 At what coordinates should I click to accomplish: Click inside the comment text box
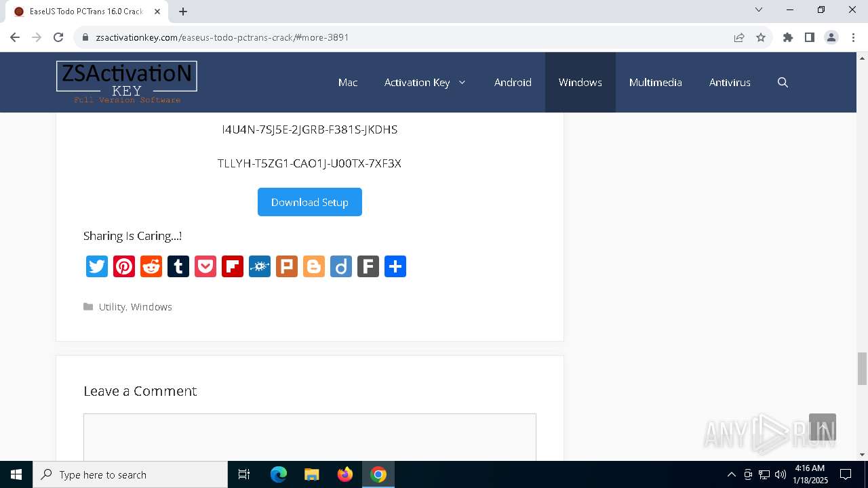click(310, 437)
